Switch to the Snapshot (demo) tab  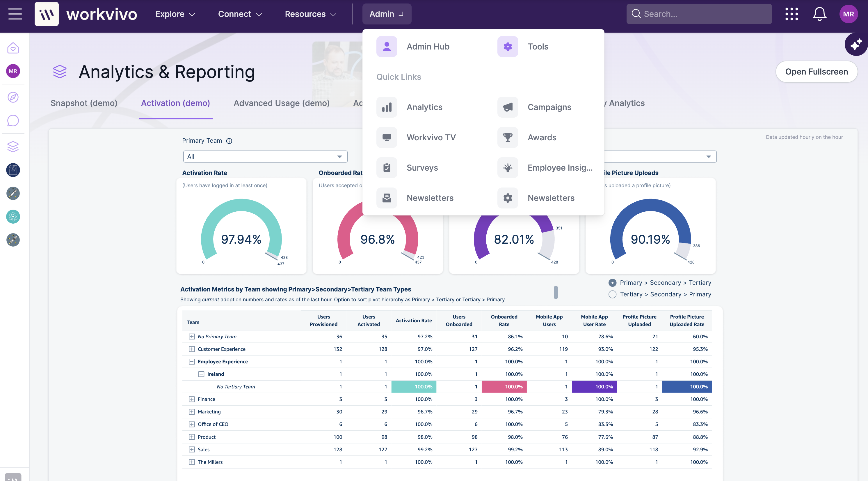pos(84,103)
